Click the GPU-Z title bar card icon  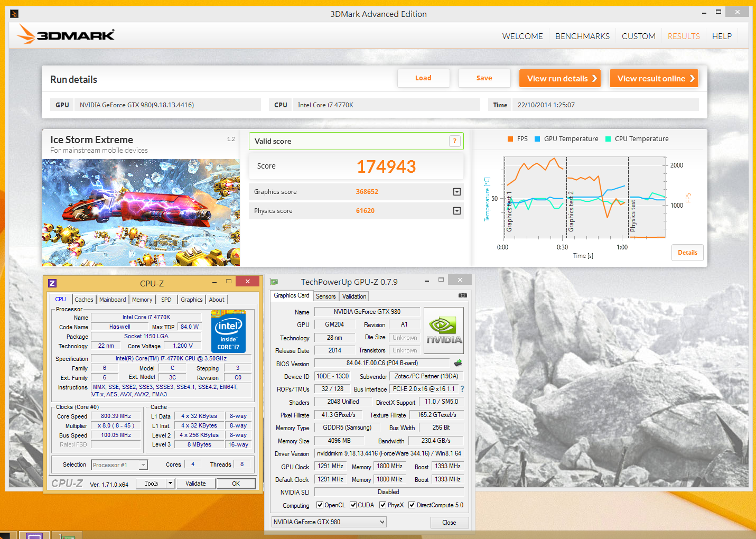coord(274,282)
